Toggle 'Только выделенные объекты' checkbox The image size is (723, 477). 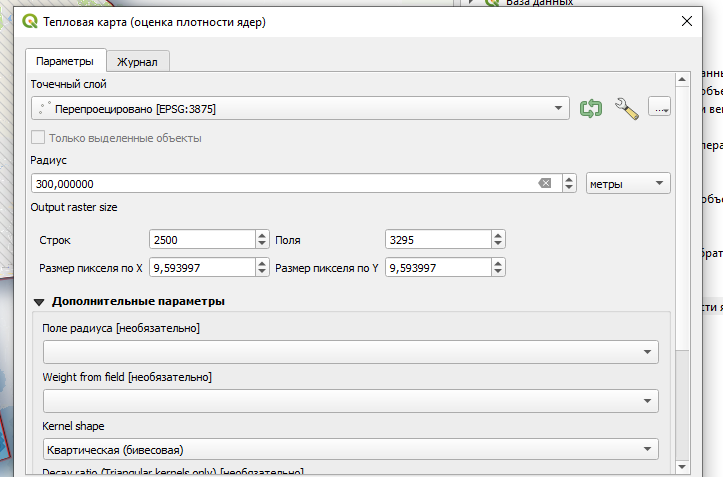pyautogui.click(x=39, y=138)
